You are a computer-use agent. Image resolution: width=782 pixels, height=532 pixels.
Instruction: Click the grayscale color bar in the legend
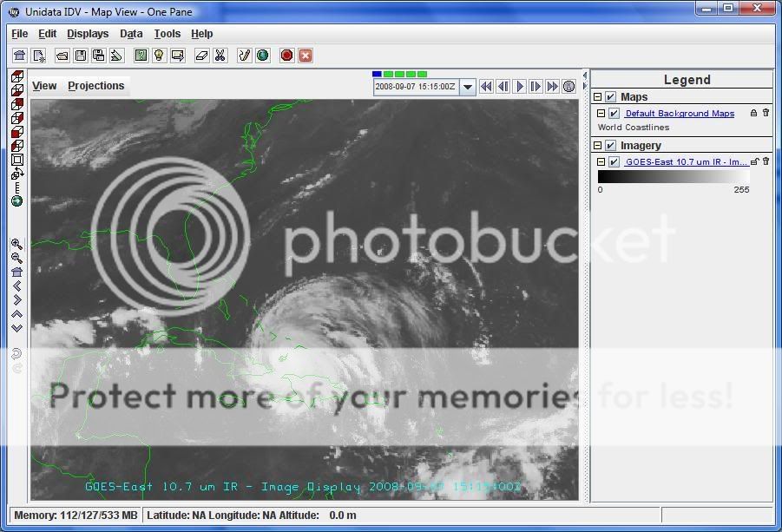click(673, 176)
